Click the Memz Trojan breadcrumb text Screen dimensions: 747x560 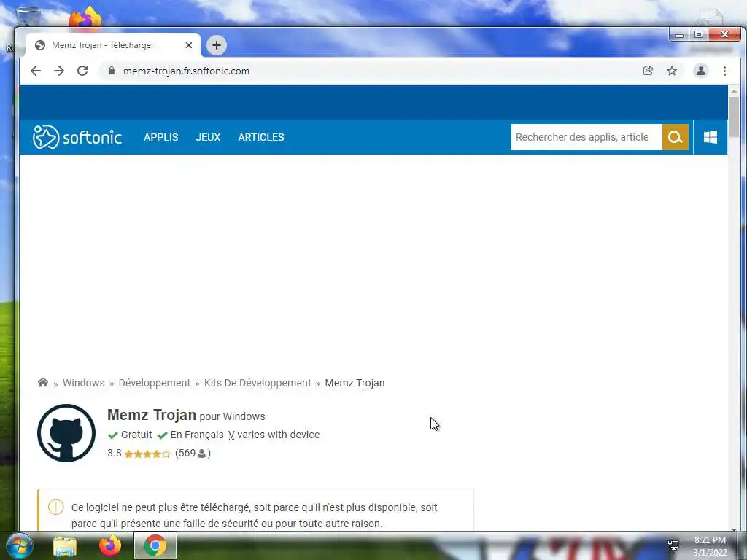[355, 383]
